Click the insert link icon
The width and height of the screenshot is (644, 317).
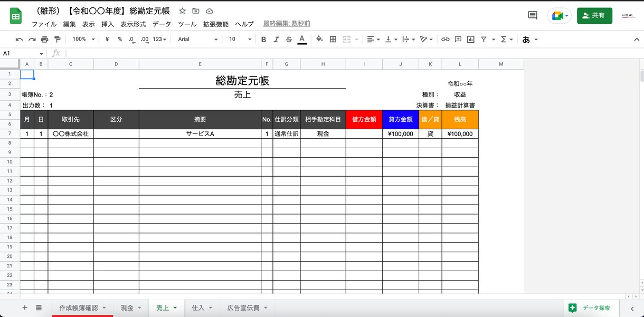coord(446,40)
